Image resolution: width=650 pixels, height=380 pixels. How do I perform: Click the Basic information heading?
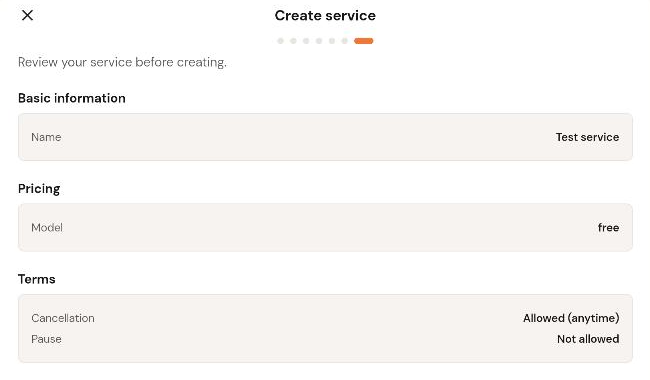tap(72, 98)
